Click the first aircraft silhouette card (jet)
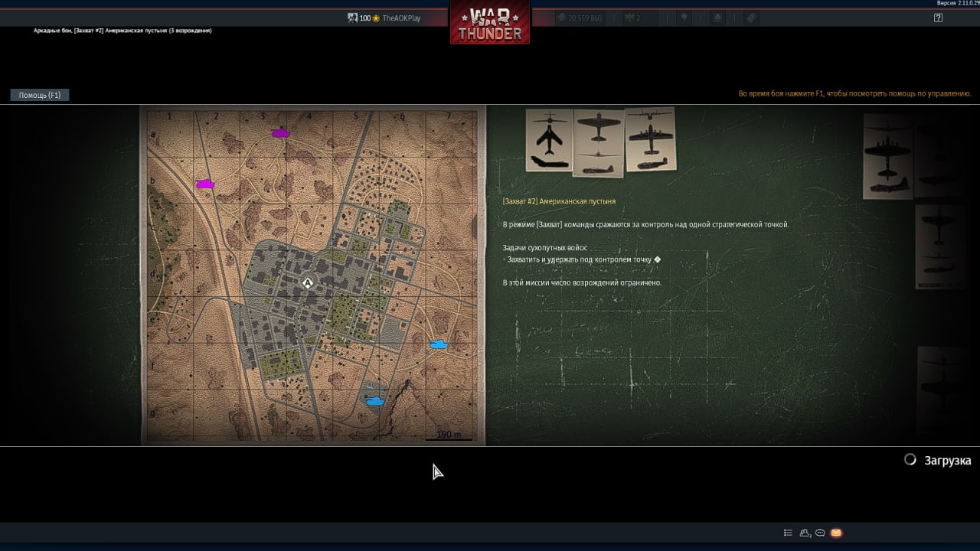 [x=550, y=139]
